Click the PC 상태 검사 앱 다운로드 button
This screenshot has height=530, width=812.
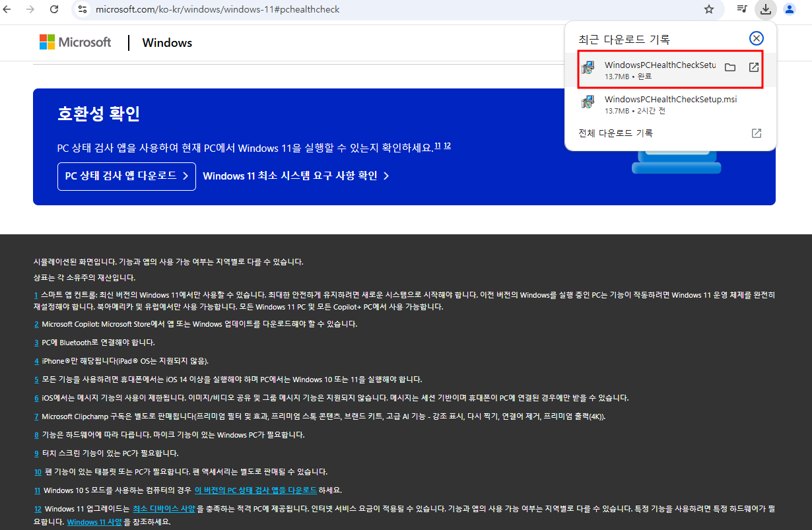127,176
